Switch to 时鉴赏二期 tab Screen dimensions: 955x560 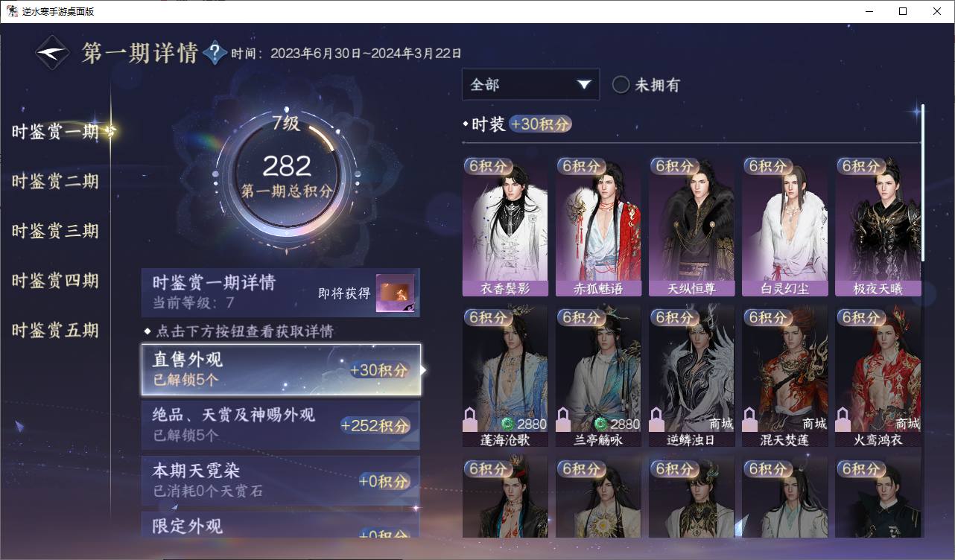[x=55, y=182]
